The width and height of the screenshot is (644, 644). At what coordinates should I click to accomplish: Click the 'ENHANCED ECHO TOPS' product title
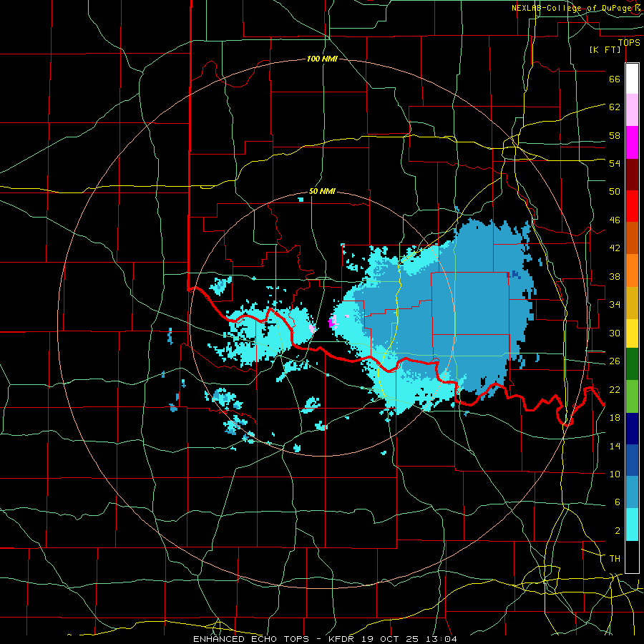[x=251, y=639]
